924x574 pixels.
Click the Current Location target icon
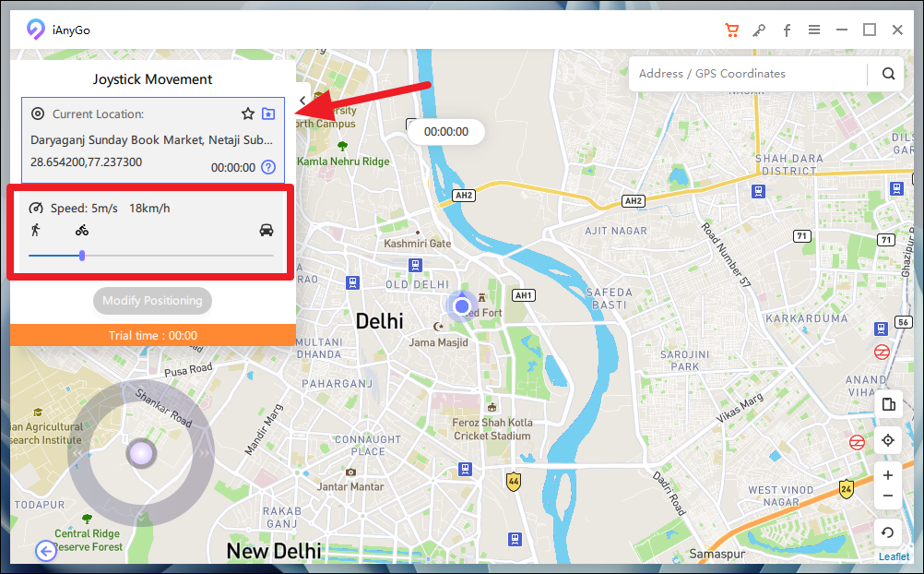pos(38,114)
